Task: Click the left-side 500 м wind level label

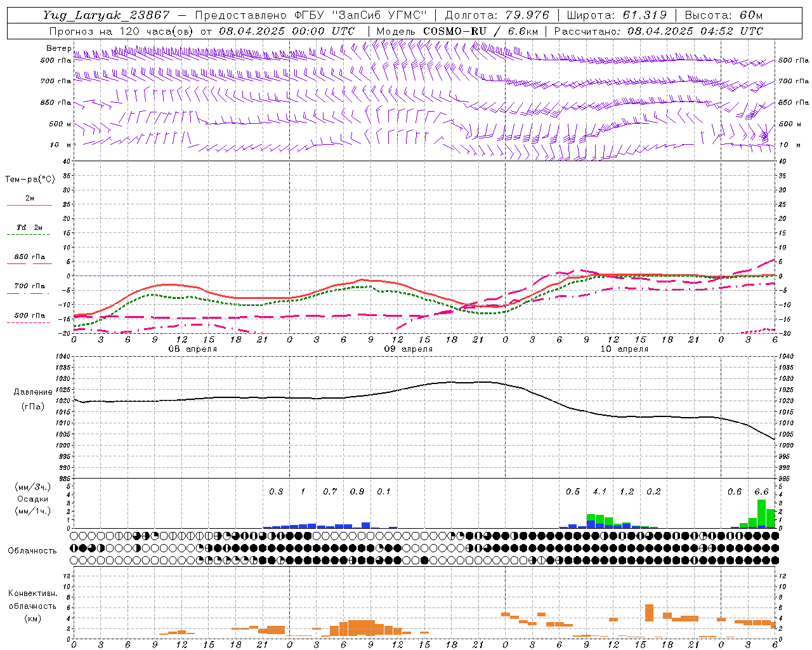Action: pos(60,124)
